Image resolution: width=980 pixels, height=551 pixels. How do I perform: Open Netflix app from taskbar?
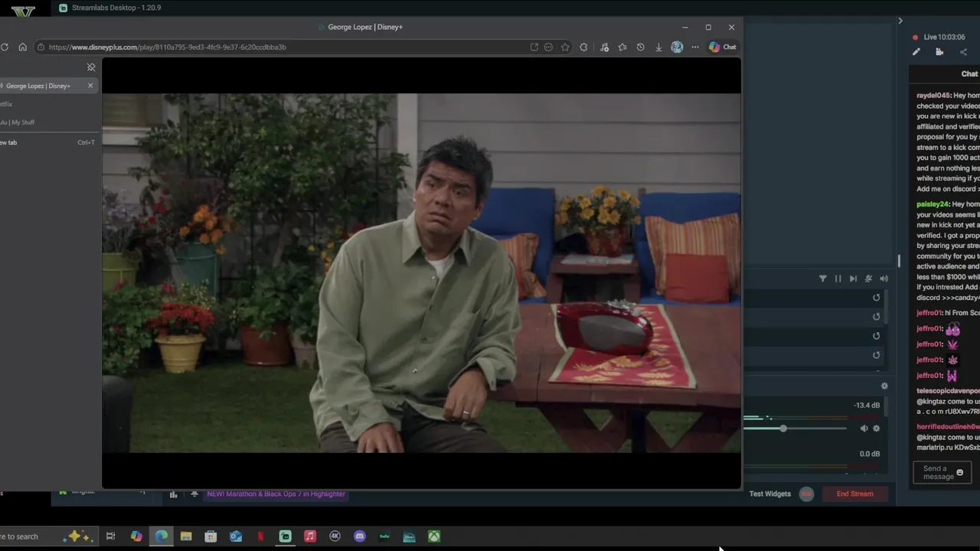tap(260, 536)
